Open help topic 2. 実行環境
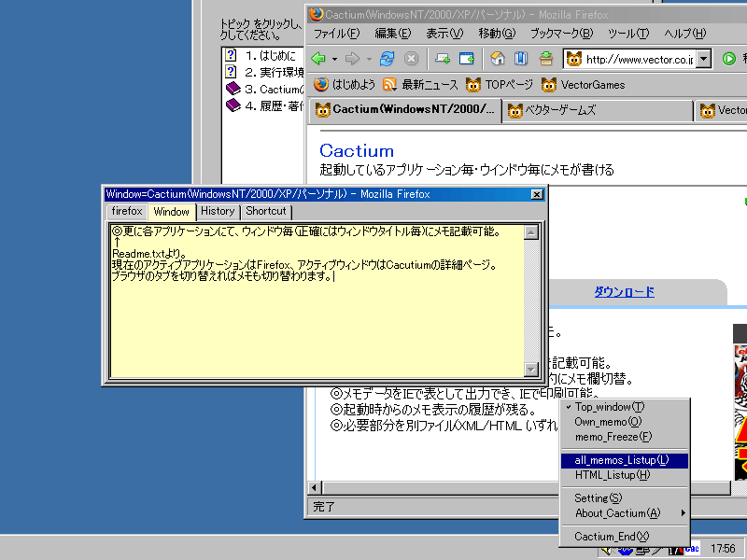 pos(264,73)
